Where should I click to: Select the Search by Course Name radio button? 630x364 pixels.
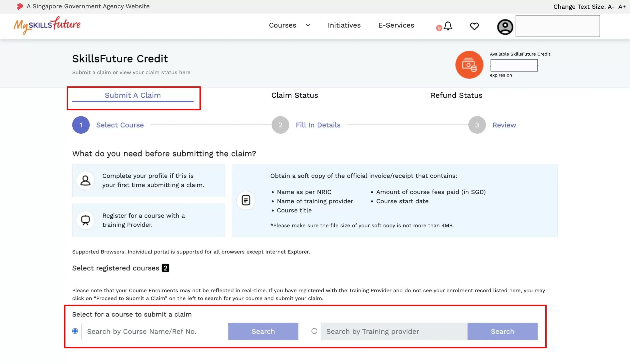pyautogui.click(x=75, y=331)
